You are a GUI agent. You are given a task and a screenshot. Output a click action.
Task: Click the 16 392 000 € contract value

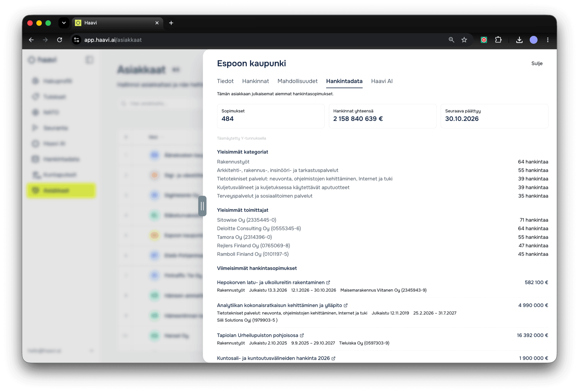click(x=532, y=335)
